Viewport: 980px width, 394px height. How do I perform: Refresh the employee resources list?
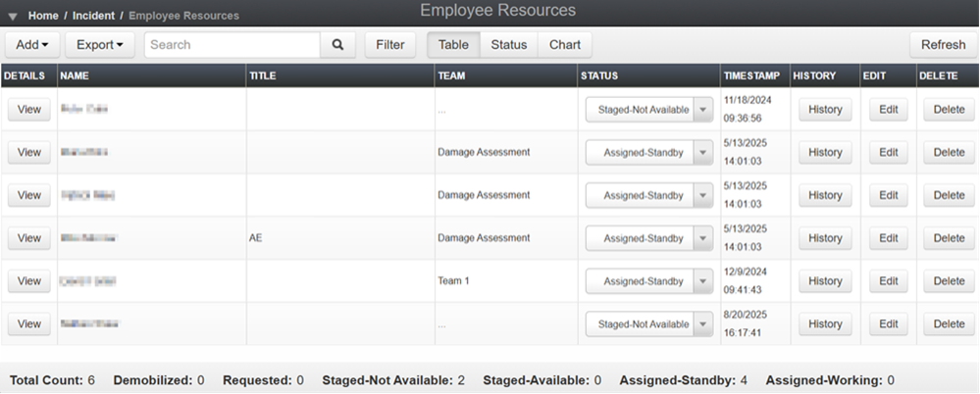click(943, 45)
